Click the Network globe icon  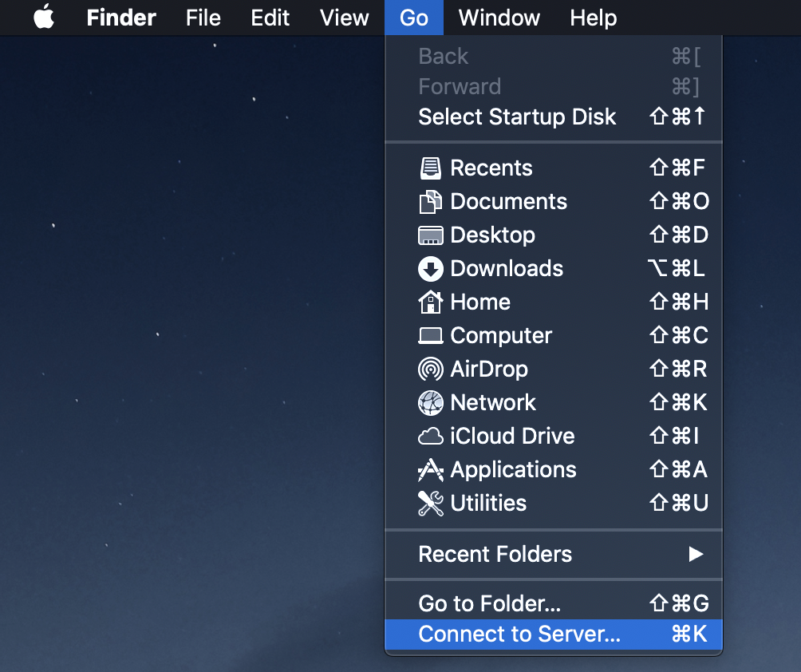coord(431,403)
